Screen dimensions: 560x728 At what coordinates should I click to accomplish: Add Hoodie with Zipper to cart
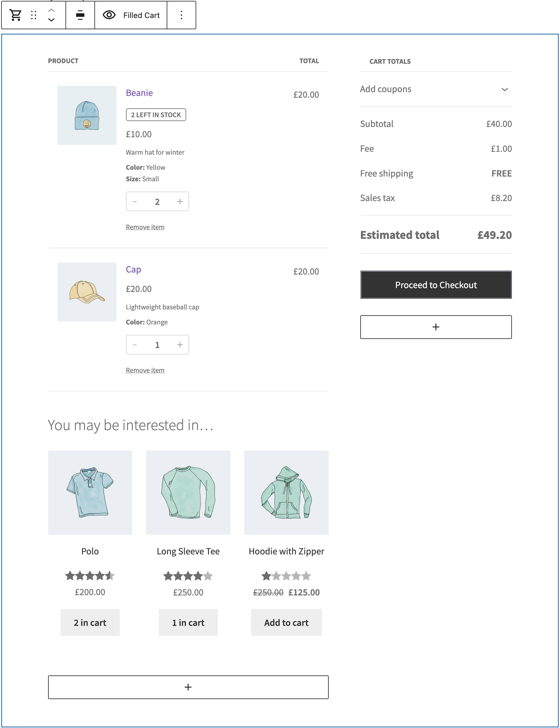(286, 622)
